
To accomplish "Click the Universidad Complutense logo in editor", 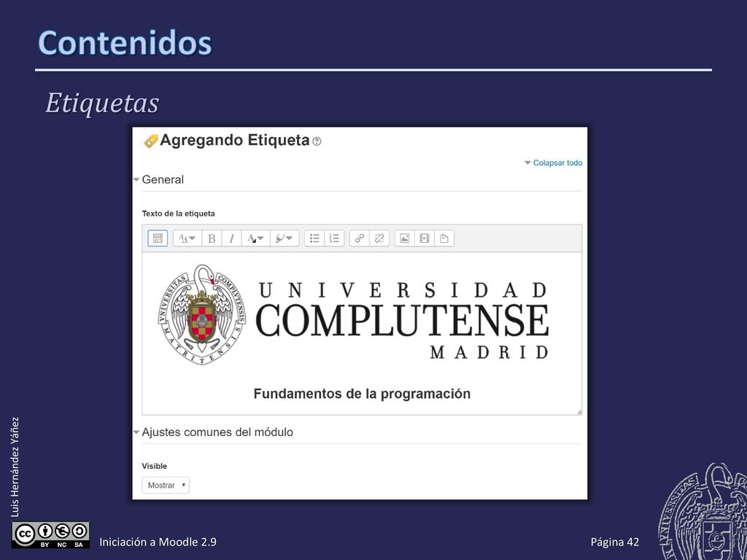I will click(x=354, y=315).
